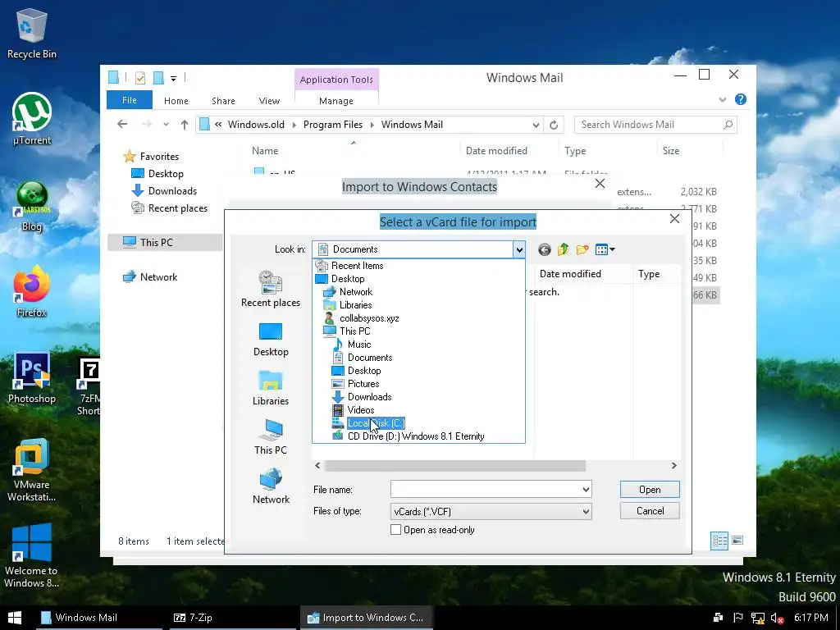Sort explorer list by Date modified column

[496, 151]
